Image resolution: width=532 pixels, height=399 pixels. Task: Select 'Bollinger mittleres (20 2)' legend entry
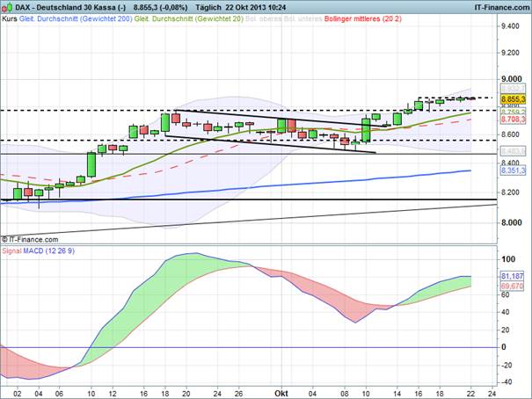point(362,19)
